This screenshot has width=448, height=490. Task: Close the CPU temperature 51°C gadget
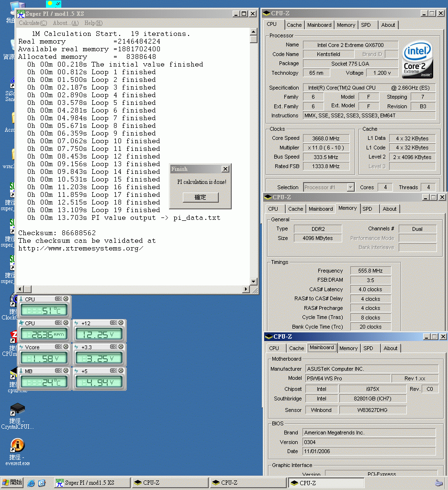(x=66, y=299)
